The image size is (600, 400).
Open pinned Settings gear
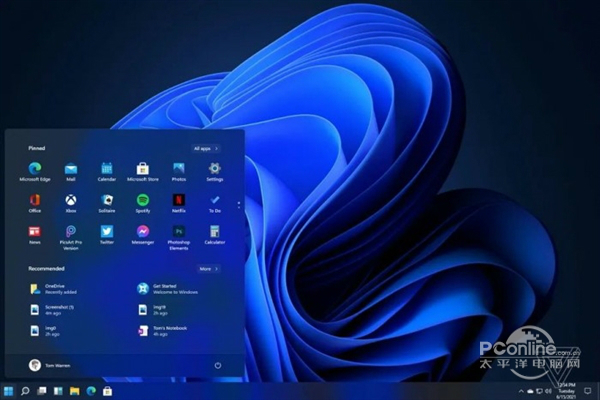(x=215, y=171)
